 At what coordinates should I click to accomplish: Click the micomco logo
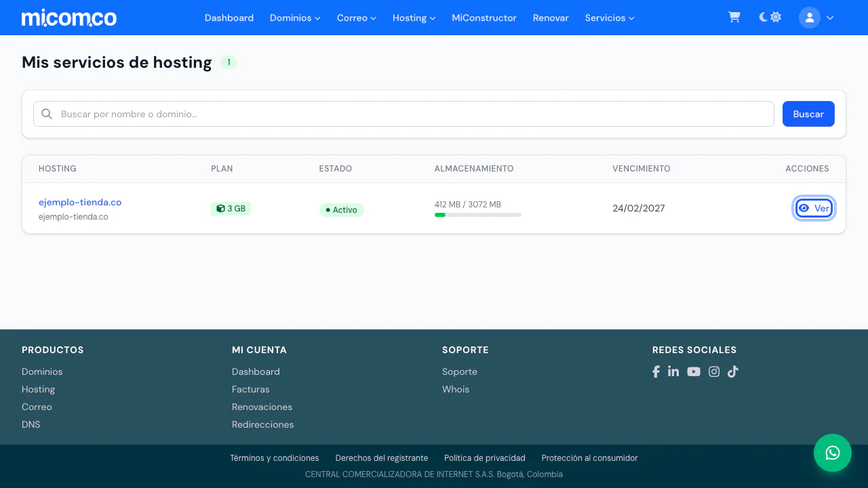[x=69, y=18]
